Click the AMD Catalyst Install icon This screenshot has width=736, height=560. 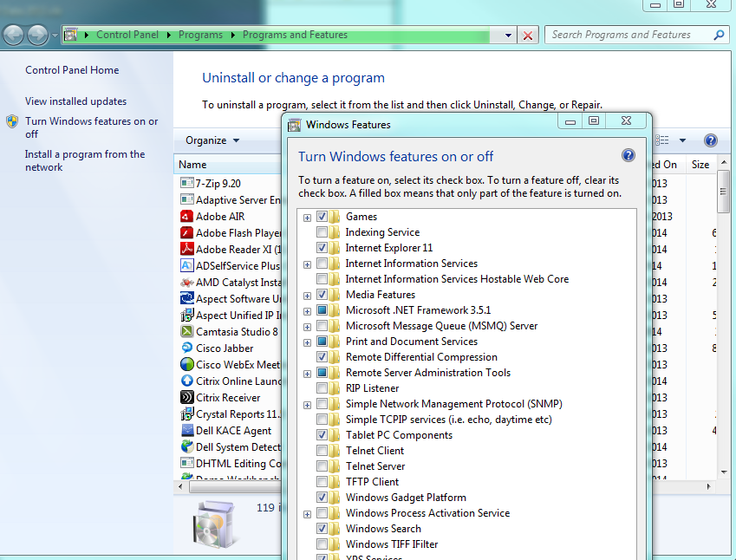[x=186, y=282]
